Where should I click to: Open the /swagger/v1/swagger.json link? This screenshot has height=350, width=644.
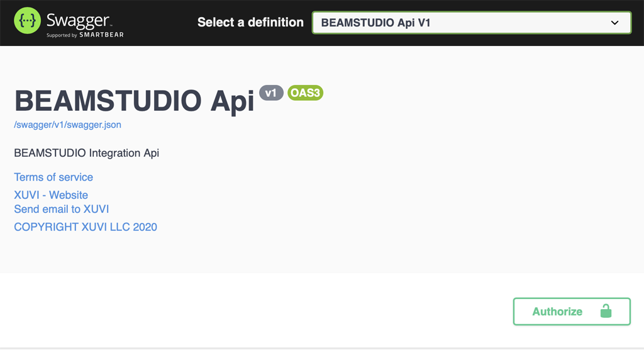coord(67,125)
